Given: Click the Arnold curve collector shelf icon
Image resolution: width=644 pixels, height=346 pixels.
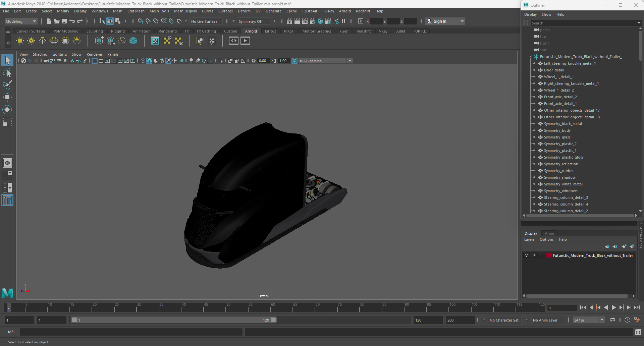Looking at the screenshot, I should click(122, 41).
